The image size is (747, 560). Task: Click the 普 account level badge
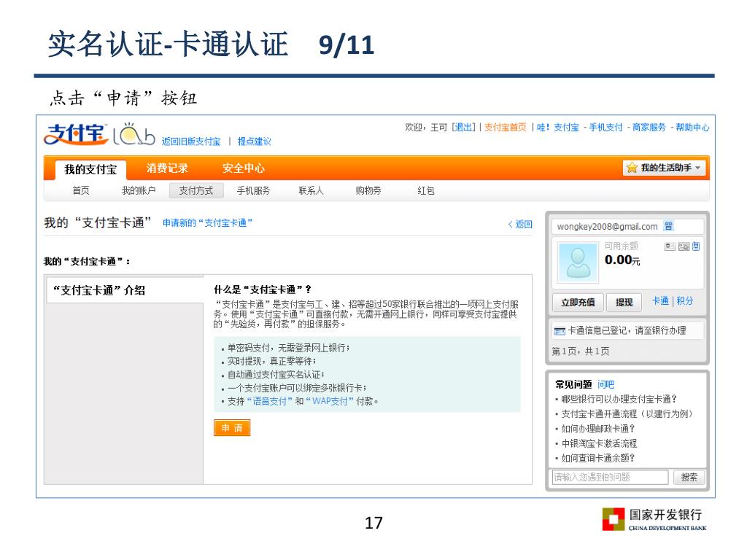668,226
